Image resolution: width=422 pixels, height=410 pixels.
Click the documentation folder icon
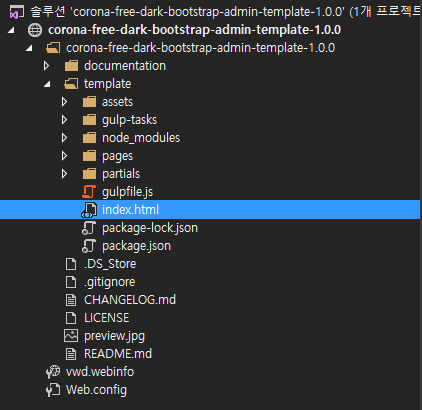tap(71, 66)
